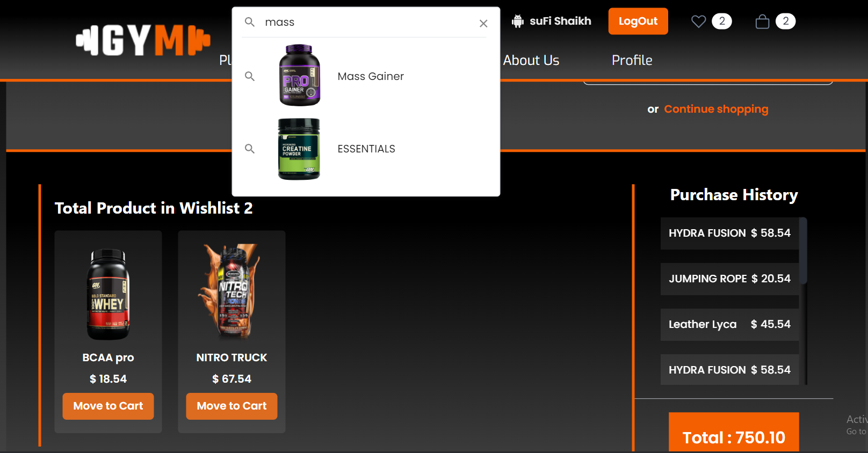868x453 pixels.
Task: Click the android avatar icon near suFi Shaikh
Action: click(518, 21)
